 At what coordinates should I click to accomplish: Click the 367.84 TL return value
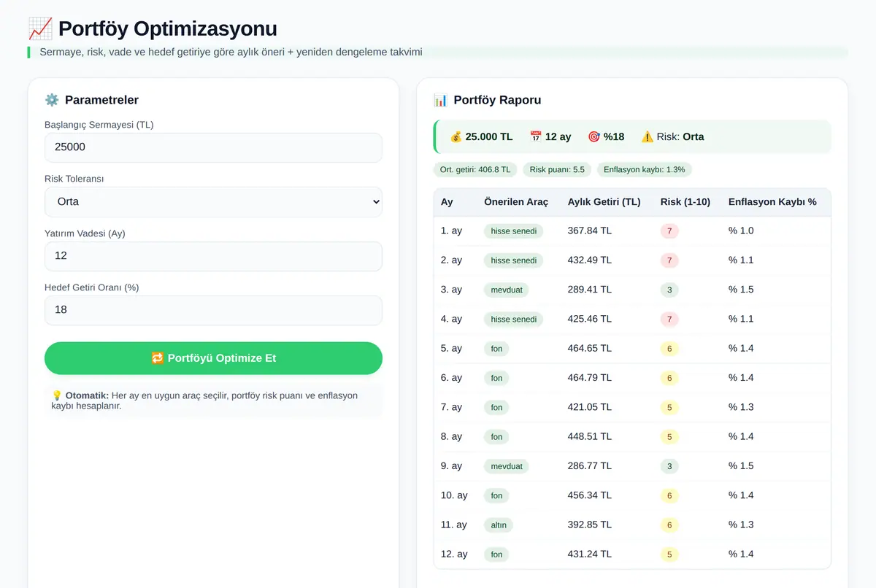pos(590,231)
